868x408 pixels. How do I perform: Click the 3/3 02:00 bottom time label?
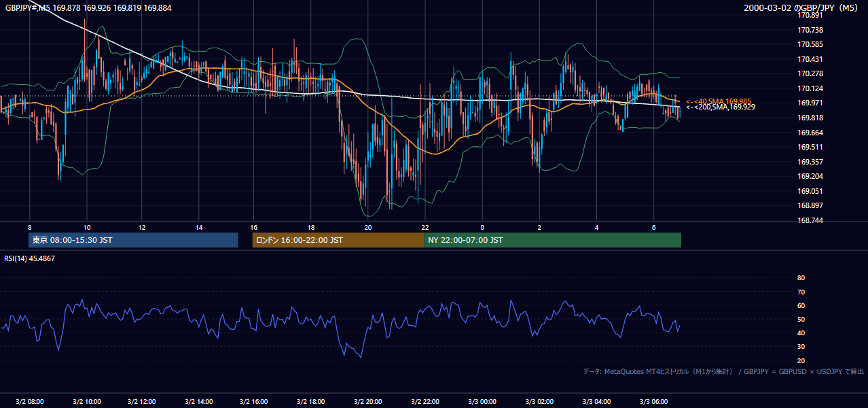[541, 401]
